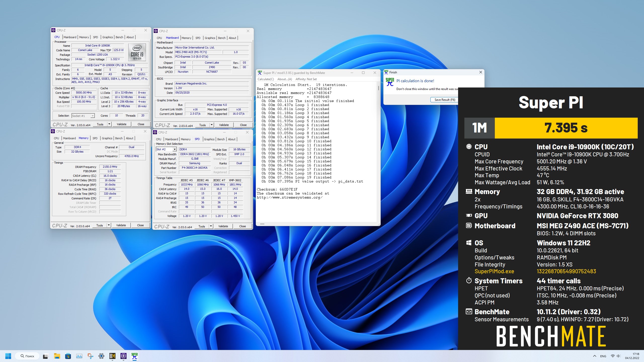Select SPD tab in Memory window
This screenshot has height=362, width=644.
95,138
